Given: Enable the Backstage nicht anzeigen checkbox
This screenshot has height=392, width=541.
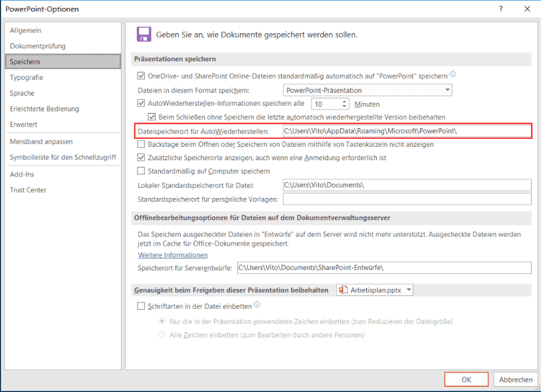Looking at the screenshot, I should pos(141,144).
